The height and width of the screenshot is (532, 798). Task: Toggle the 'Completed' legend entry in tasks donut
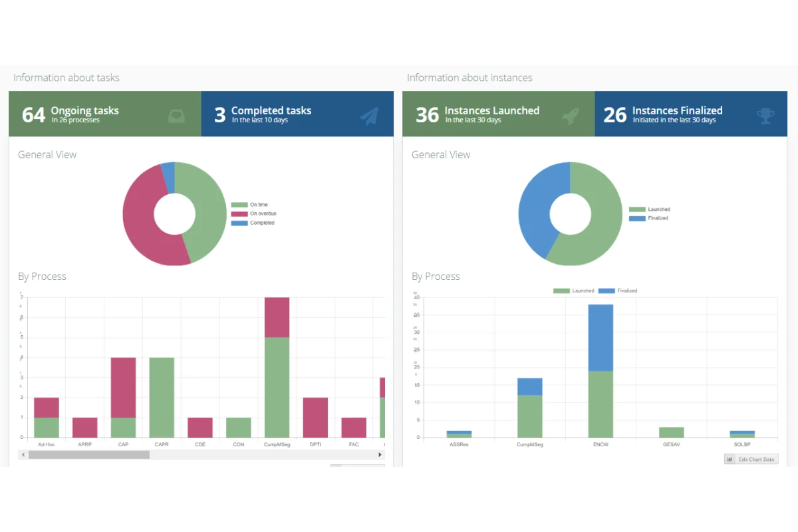253,223
